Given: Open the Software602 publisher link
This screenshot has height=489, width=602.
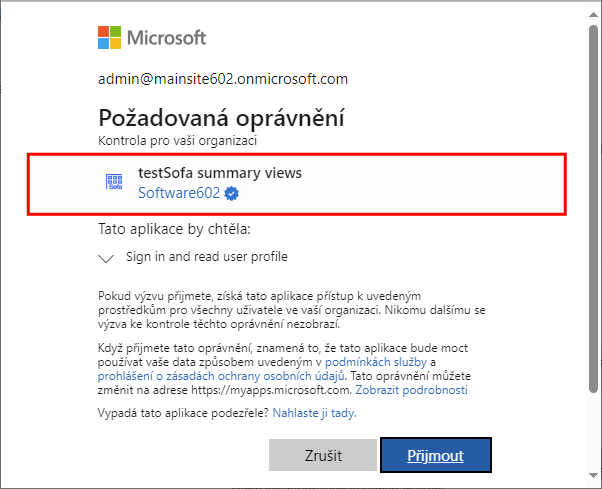Looking at the screenshot, I should click(x=179, y=193).
